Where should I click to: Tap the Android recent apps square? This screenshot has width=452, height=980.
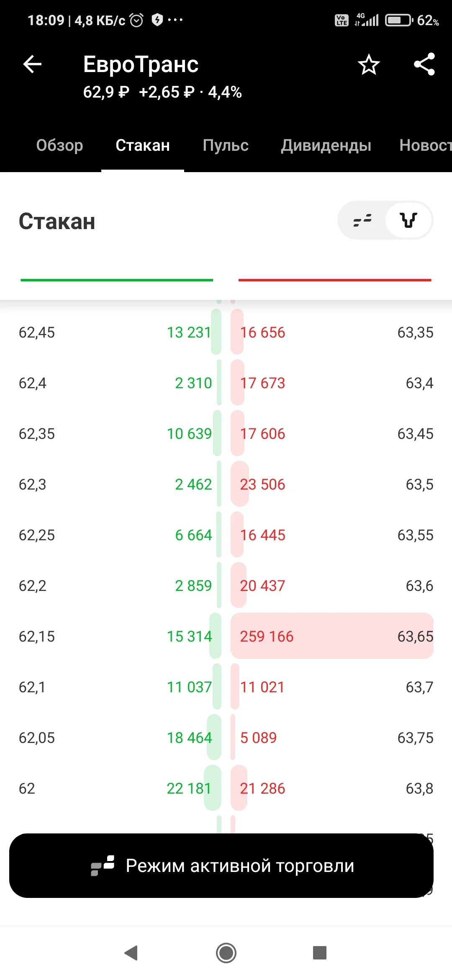320,953
